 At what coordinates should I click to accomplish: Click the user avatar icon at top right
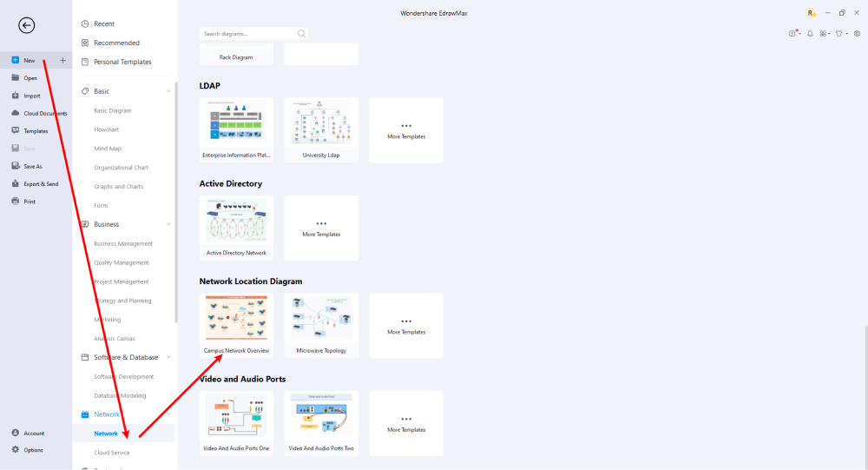(811, 13)
